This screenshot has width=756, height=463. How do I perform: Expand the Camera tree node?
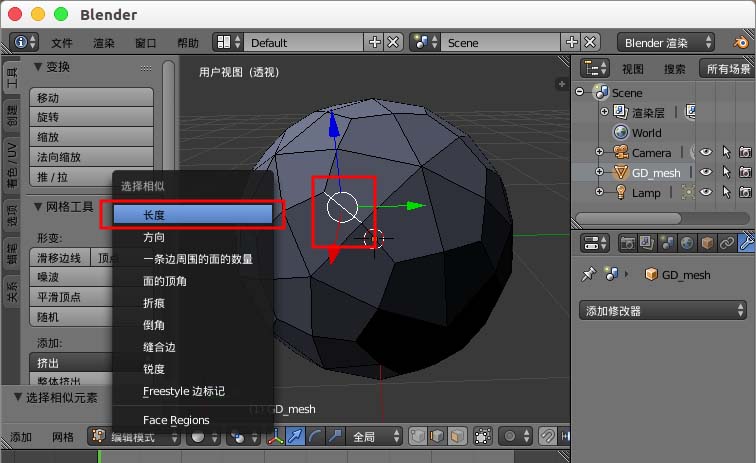pyautogui.click(x=599, y=151)
